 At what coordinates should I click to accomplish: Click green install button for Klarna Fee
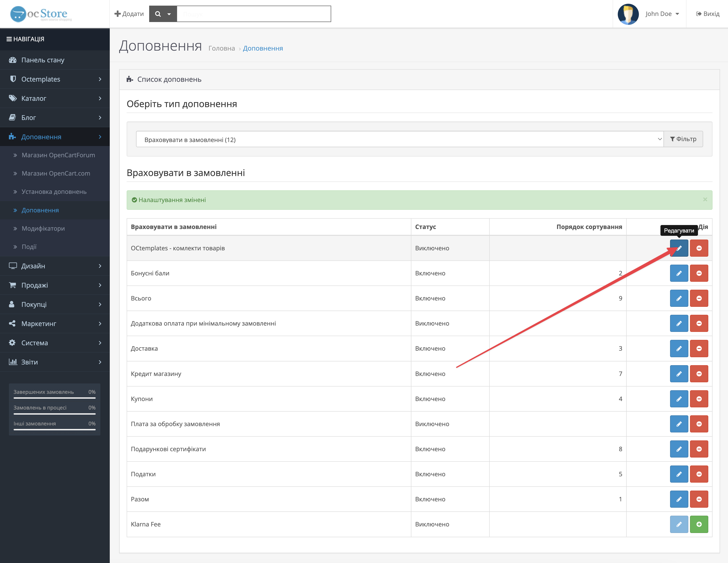[x=699, y=524]
